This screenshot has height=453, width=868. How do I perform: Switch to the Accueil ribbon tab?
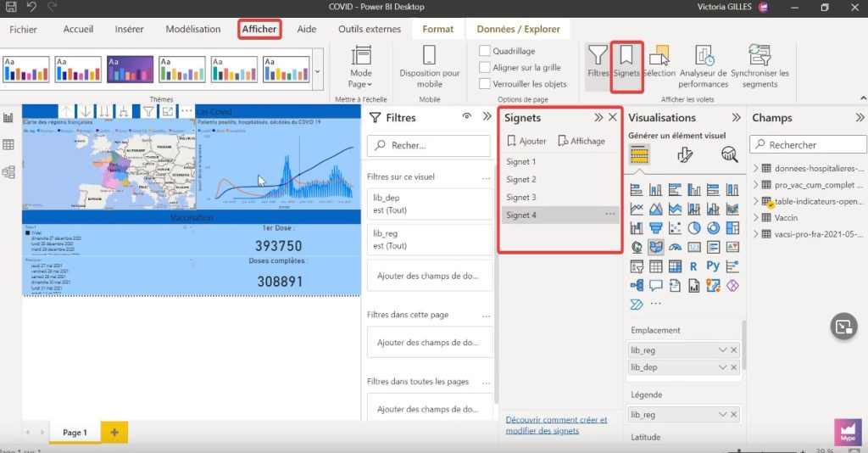tap(78, 29)
